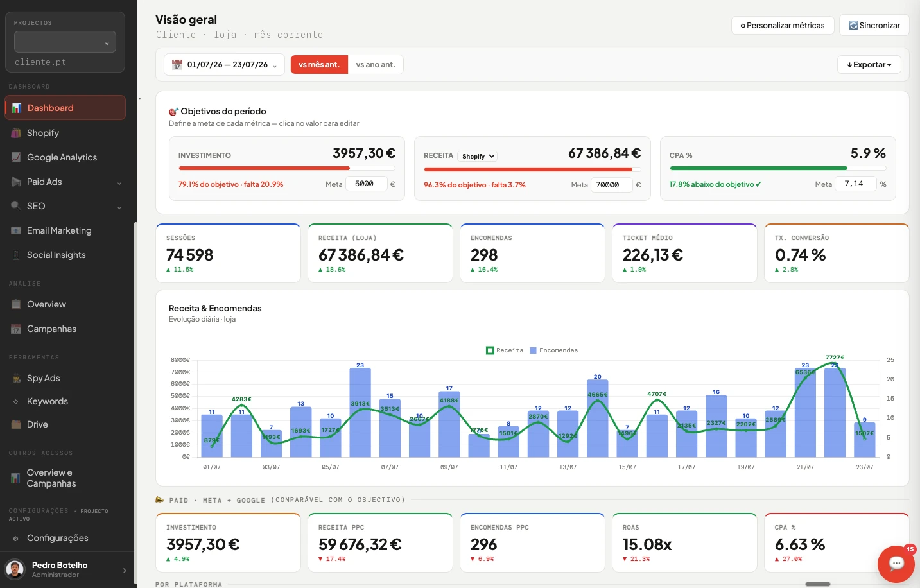Screen dimensions: 920x588
Task: Go to Campanhas analysis page
Action: point(65,329)
